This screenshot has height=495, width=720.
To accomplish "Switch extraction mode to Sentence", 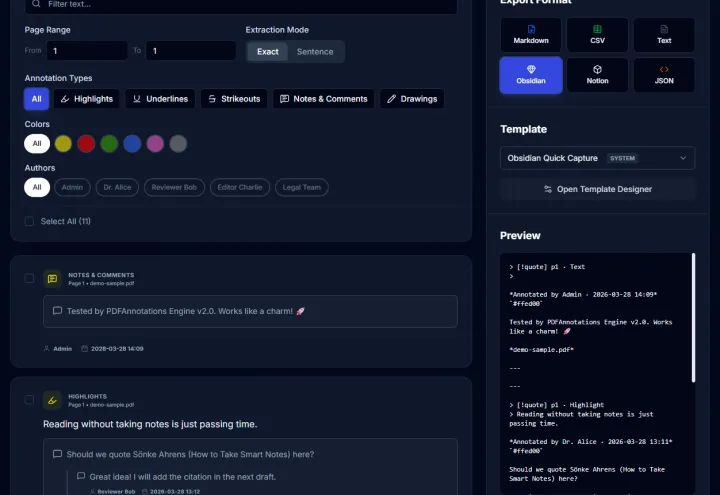I will click(315, 51).
